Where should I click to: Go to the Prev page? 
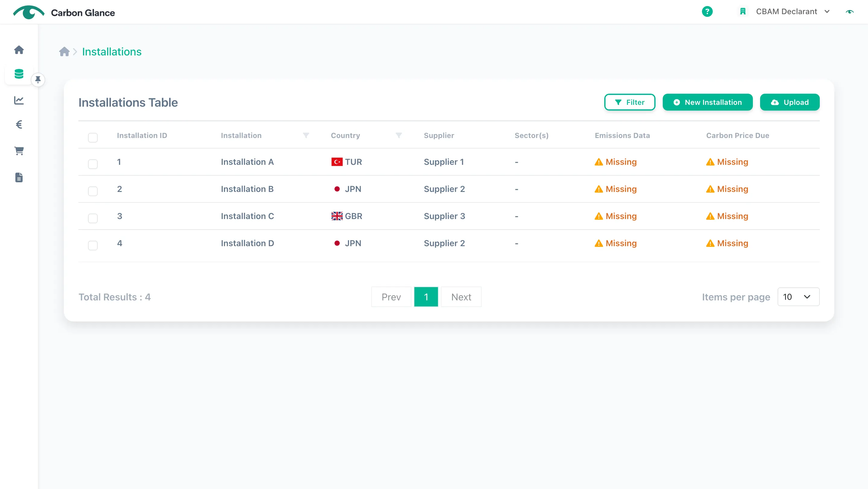click(x=391, y=297)
